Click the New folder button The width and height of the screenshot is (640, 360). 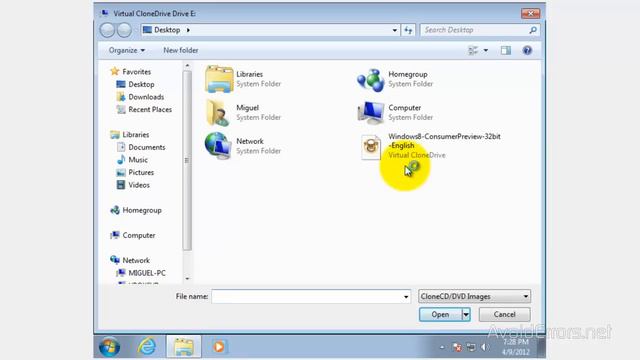coord(181,50)
